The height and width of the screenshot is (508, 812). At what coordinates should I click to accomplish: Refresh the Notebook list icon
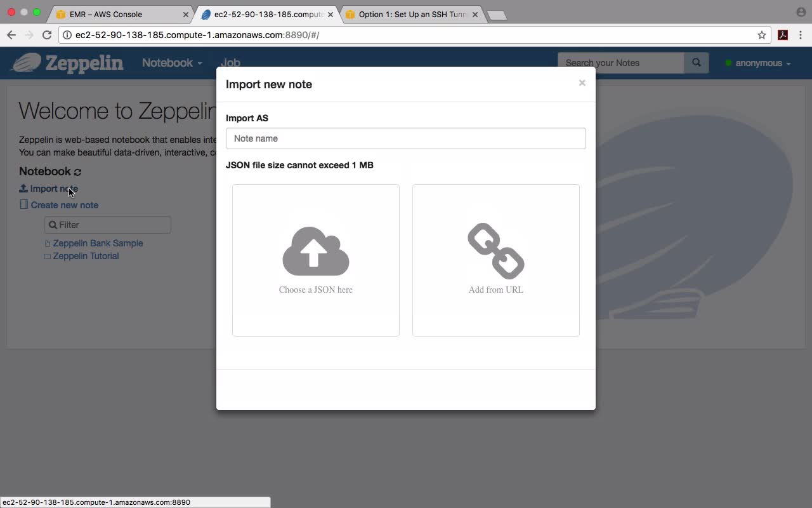(78, 172)
